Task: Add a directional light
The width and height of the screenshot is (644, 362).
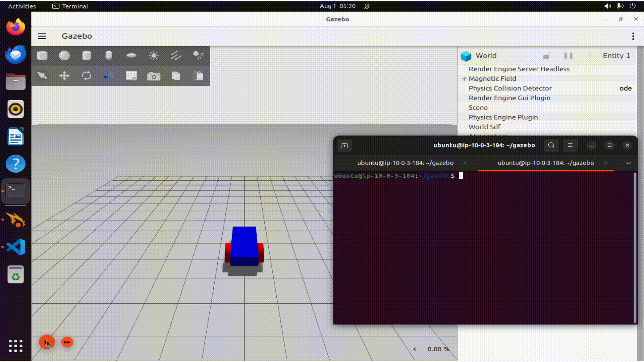Action: 176,56
